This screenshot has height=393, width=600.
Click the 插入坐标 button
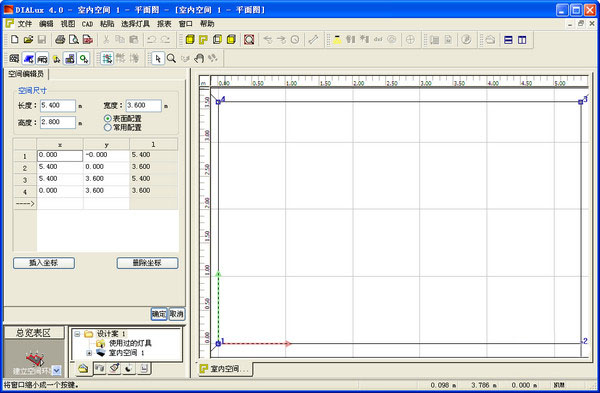(44, 263)
